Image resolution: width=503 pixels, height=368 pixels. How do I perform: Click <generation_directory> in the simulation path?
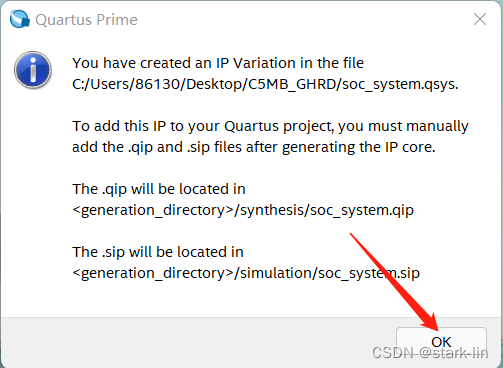point(153,273)
